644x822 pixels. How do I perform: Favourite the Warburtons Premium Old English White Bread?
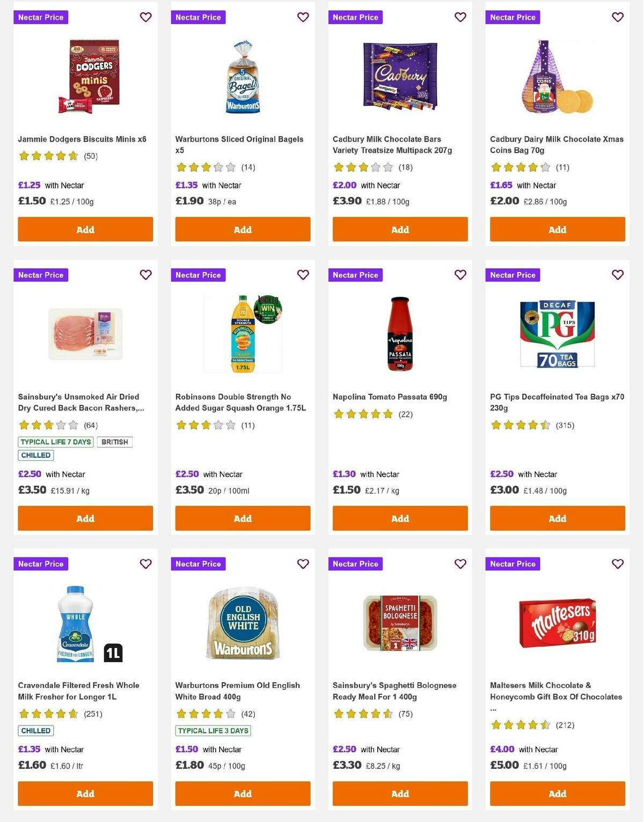pos(303,564)
